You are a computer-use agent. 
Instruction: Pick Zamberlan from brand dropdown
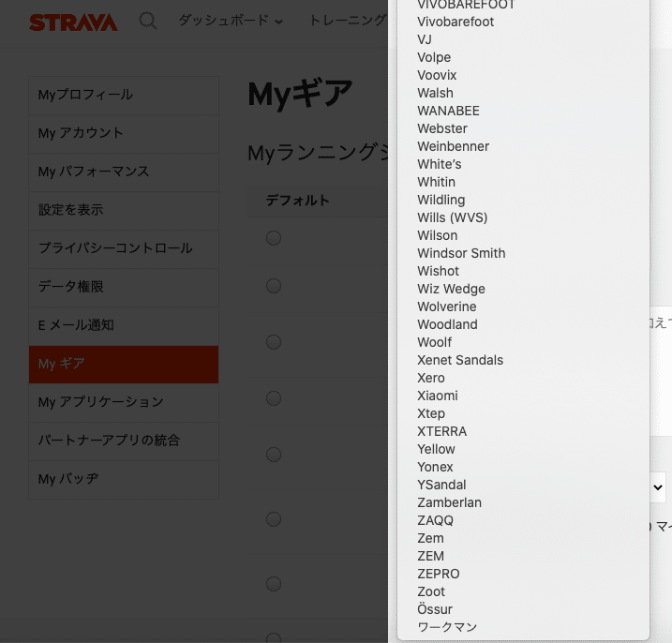[x=523, y=502]
